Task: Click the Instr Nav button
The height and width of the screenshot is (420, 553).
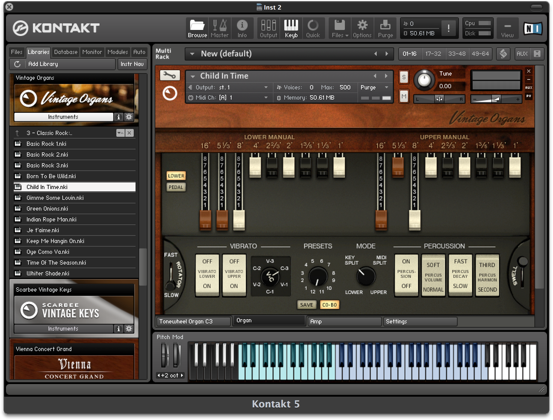Action: (x=132, y=64)
